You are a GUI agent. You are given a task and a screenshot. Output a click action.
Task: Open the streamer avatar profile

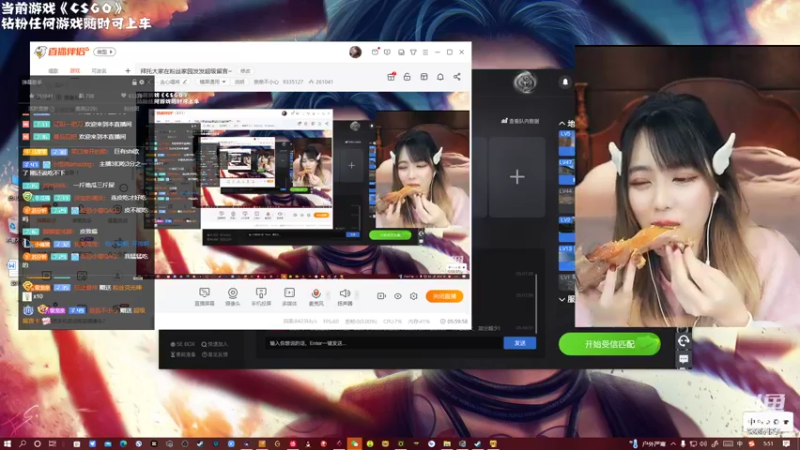[355, 52]
